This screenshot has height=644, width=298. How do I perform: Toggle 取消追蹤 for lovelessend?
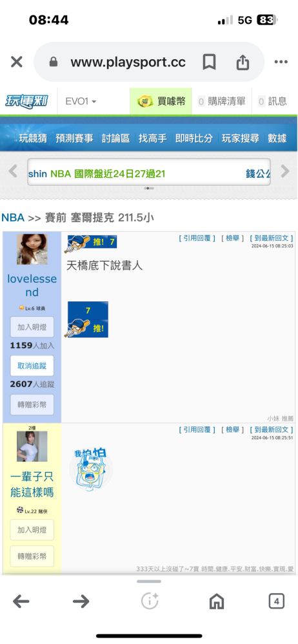(32, 366)
